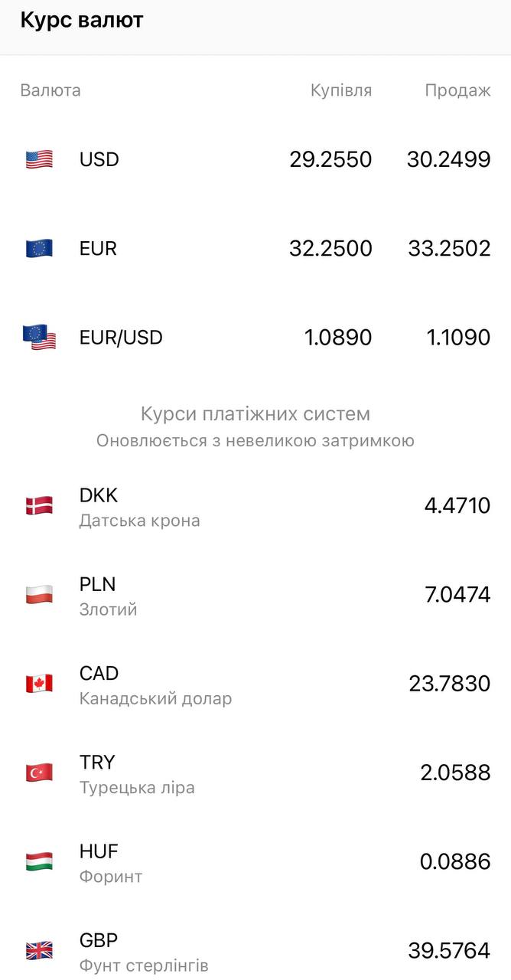Click the Hungarian flag beside HUF
This screenshot has height=980, width=511.
click(39, 862)
